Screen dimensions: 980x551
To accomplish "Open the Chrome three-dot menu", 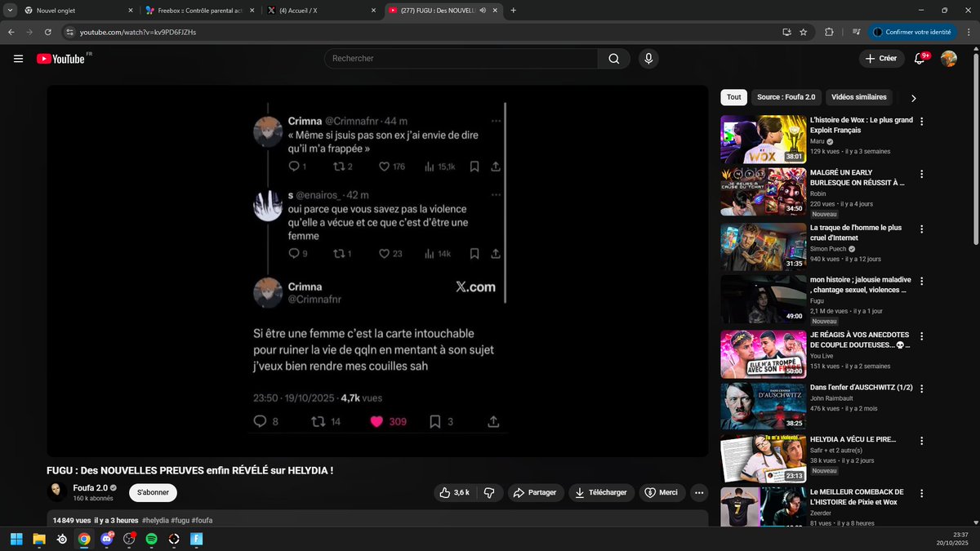I will point(969,32).
